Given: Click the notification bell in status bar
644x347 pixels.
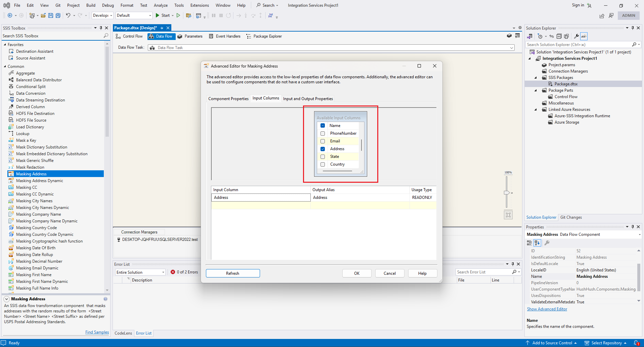Looking at the screenshot, I should point(636,343).
